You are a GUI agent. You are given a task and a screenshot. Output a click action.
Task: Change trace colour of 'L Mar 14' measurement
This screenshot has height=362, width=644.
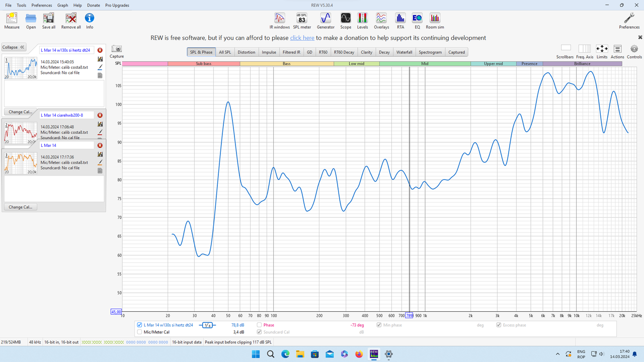point(100,162)
